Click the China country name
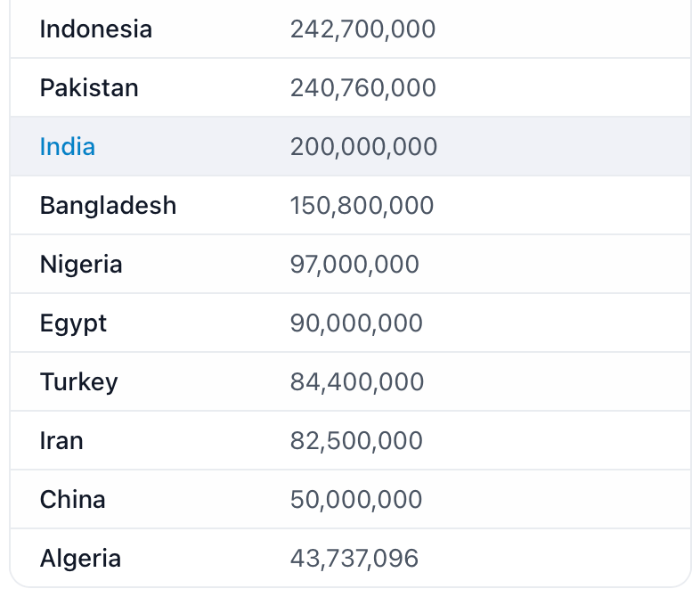700x597 pixels. tap(73, 499)
